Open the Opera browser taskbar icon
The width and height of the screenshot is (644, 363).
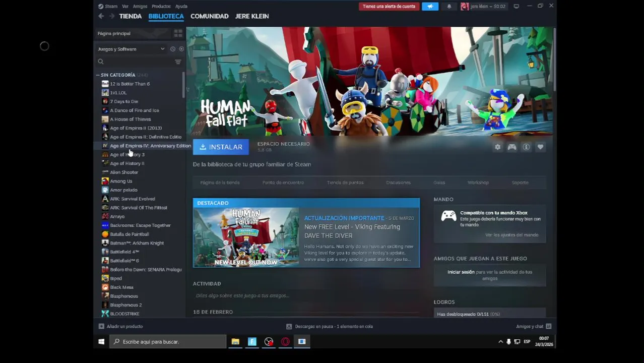pos(285,342)
